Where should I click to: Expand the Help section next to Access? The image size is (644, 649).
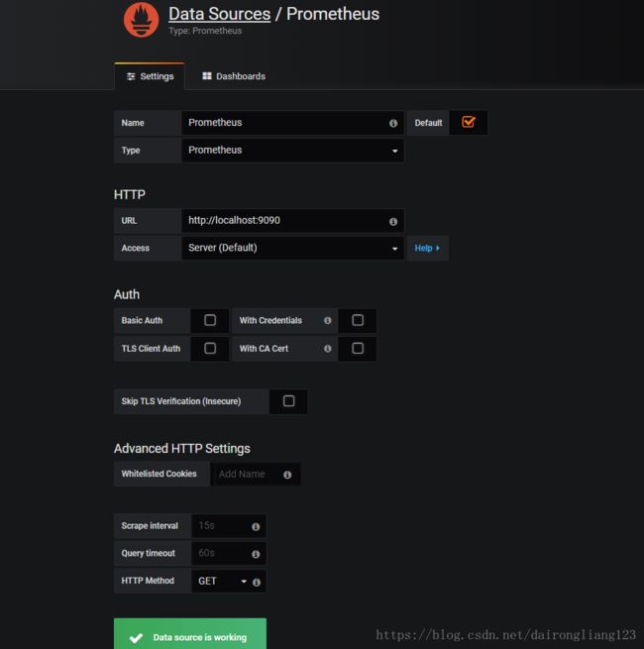click(x=427, y=248)
